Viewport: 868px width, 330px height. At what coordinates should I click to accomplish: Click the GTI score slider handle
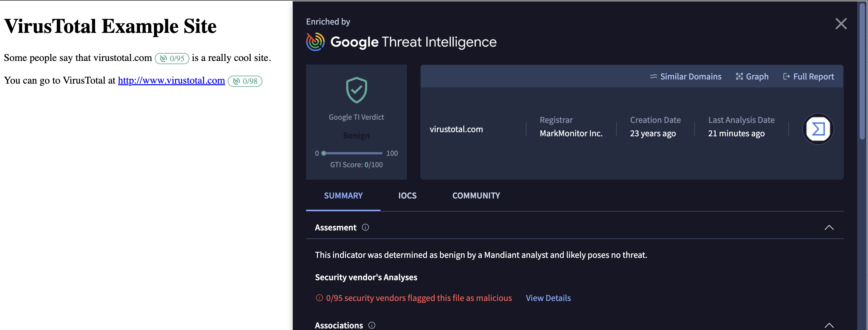323,153
